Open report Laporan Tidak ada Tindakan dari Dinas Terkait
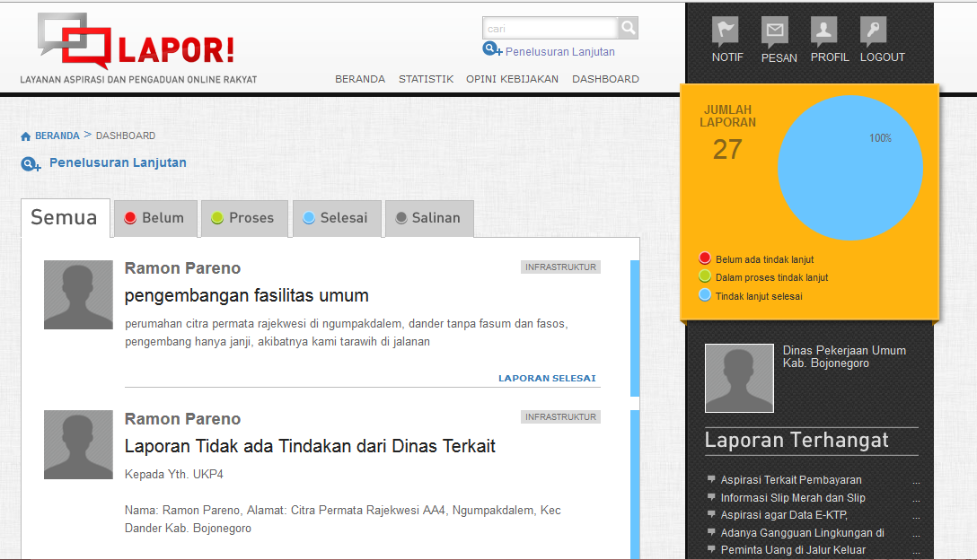The height and width of the screenshot is (560, 977). [310, 446]
